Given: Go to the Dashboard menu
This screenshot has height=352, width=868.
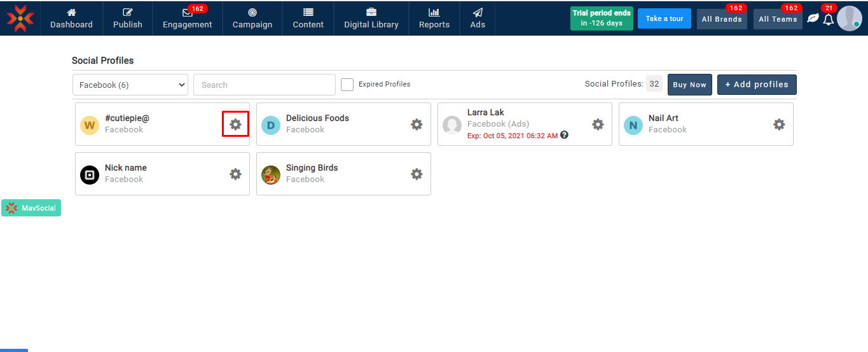Looking at the screenshot, I should [71, 18].
